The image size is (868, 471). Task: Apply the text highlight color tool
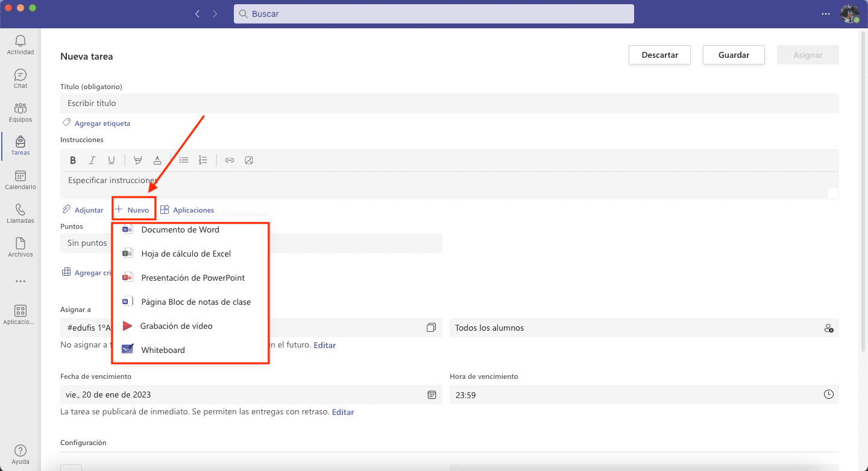point(138,160)
